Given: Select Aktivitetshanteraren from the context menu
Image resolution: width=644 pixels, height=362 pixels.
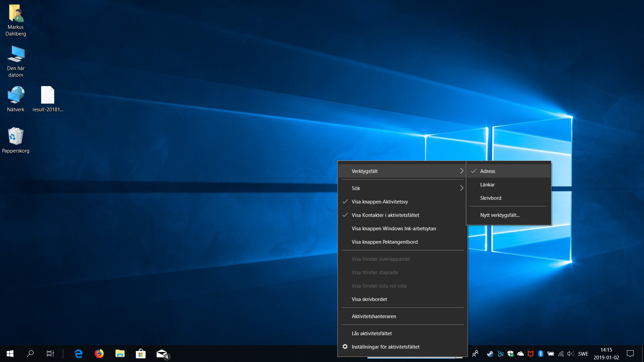Looking at the screenshot, I should click(x=374, y=316).
